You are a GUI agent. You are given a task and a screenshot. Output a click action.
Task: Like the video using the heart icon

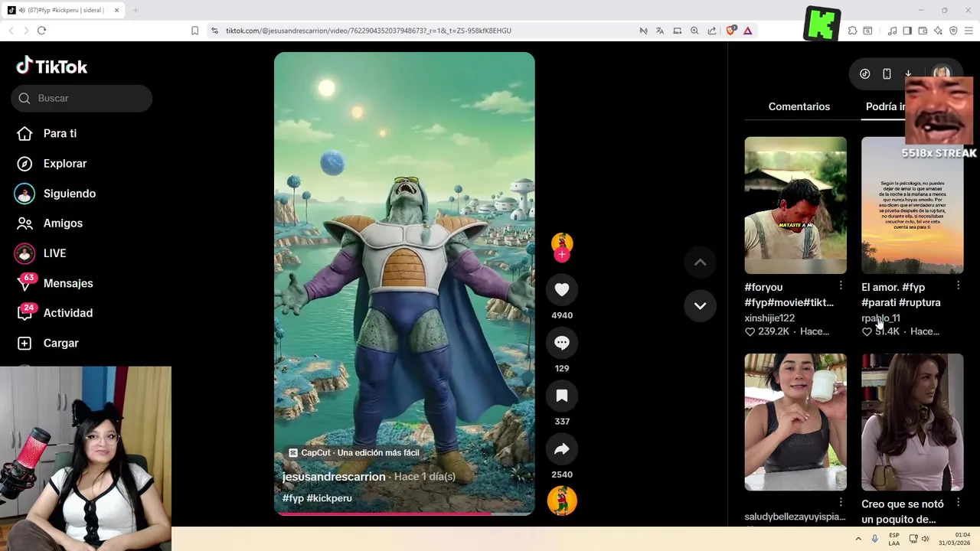(x=562, y=289)
